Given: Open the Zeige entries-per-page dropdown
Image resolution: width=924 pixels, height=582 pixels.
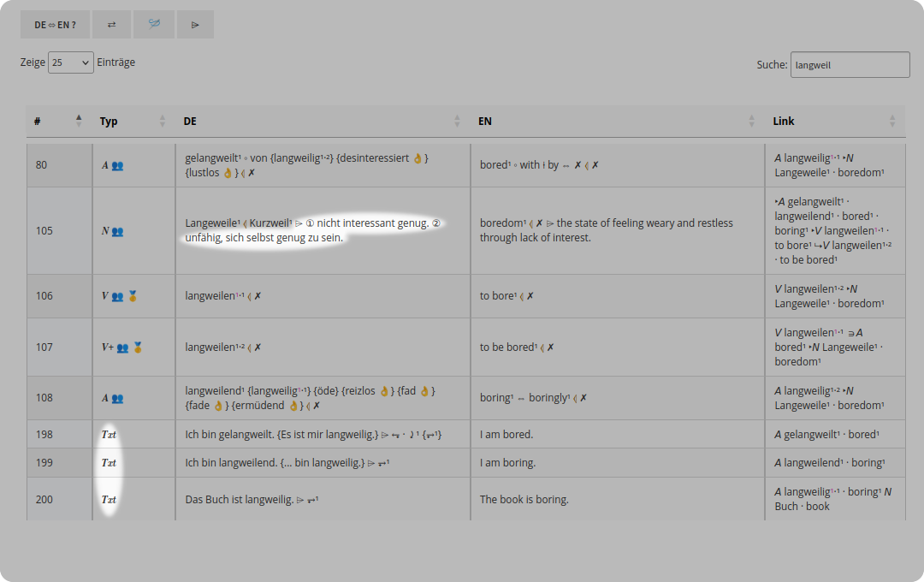Looking at the screenshot, I should pos(71,62).
